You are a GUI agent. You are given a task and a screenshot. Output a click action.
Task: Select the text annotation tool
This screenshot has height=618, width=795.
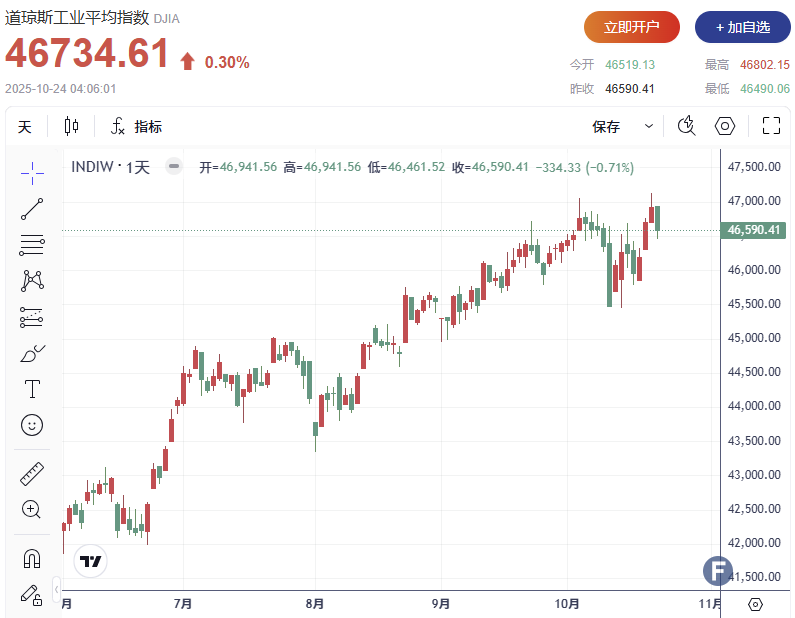(32, 389)
